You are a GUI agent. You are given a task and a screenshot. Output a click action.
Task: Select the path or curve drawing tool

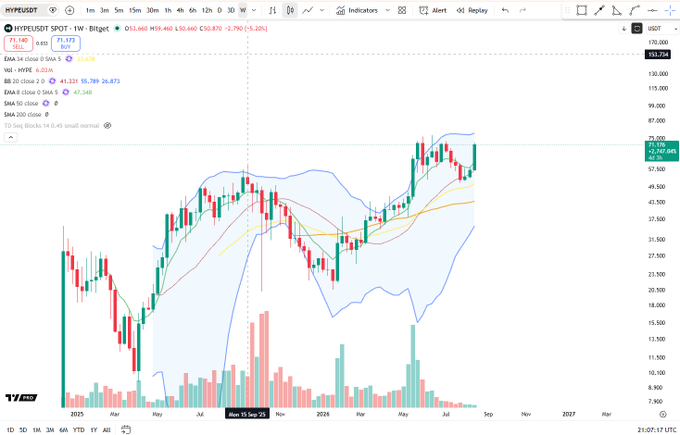tap(634, 10)
